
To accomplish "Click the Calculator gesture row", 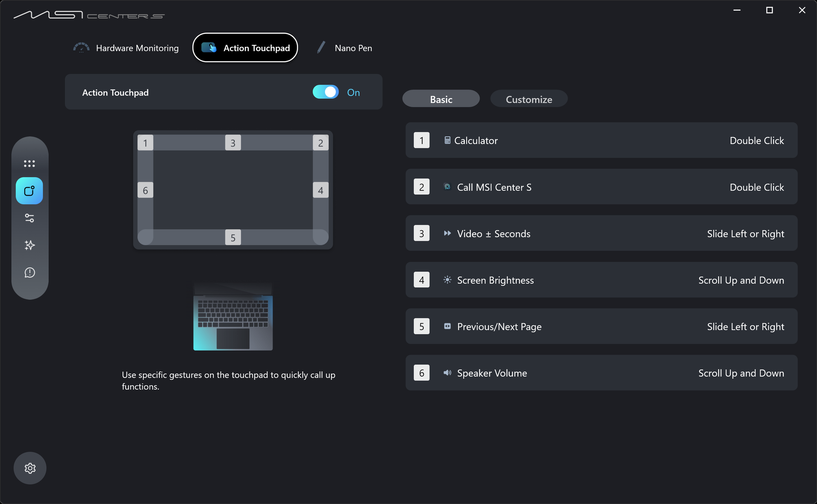I will coord(601,140).
